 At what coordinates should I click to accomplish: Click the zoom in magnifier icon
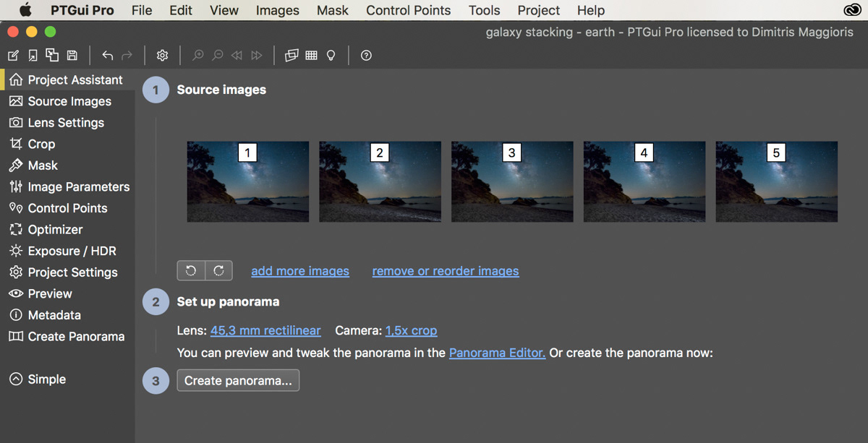coord(197,56)
